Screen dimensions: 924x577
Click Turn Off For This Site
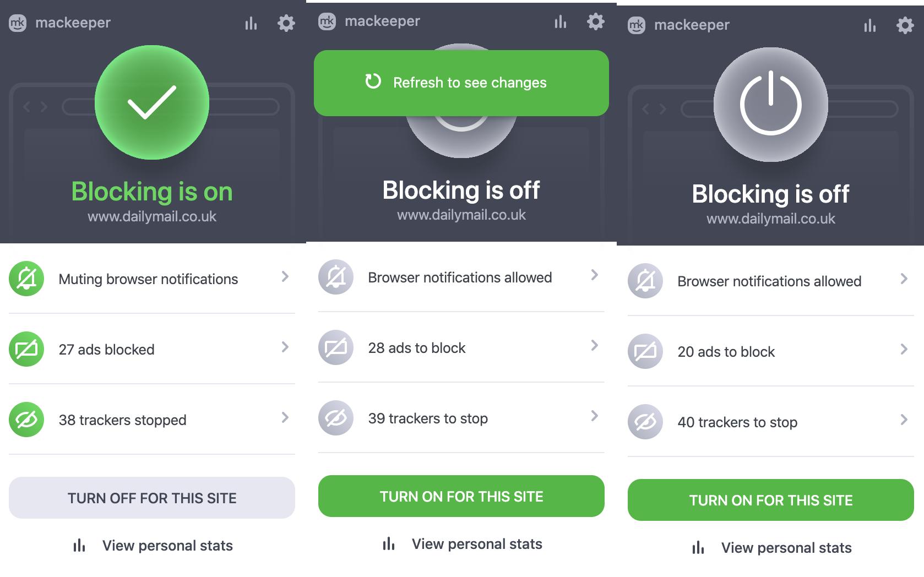pyautogui.click(x=152, y=498)
